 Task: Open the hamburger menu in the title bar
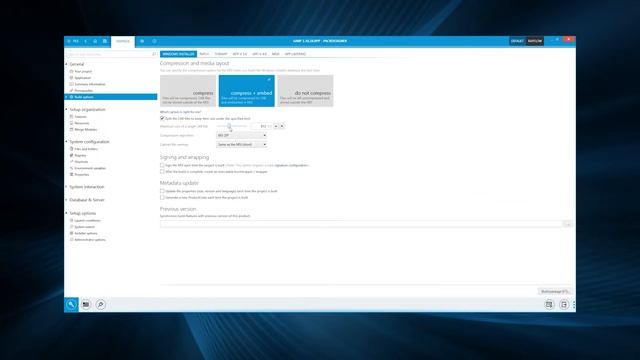pos(69,41)
